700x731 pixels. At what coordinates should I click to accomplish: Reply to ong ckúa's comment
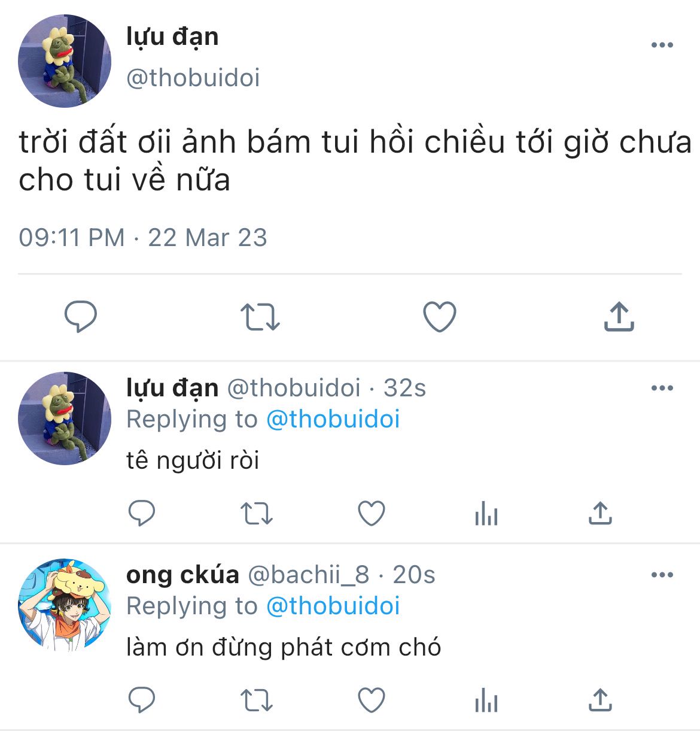coord(142,700)
